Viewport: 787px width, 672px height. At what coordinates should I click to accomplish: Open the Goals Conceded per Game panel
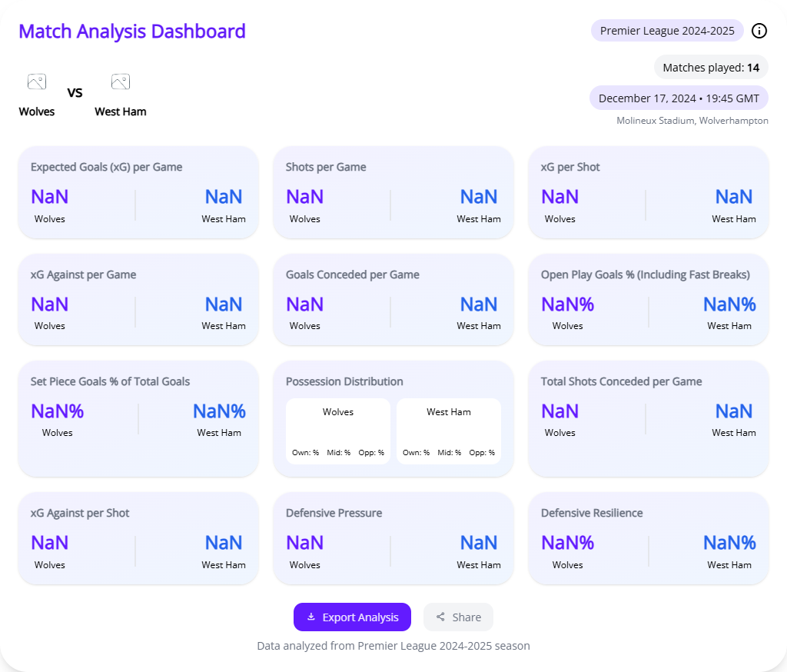coord(393,300)
